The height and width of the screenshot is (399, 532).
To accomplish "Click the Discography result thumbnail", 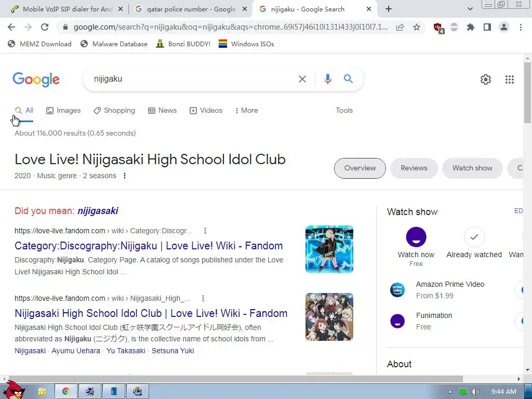I will [x=329, y=249].
